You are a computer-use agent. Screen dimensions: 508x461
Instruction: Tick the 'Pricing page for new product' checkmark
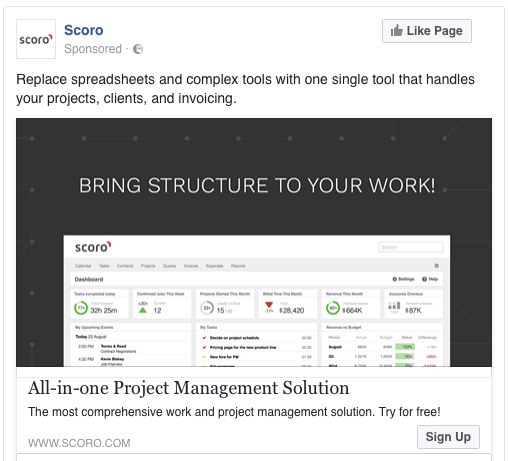tap(204, 347)
